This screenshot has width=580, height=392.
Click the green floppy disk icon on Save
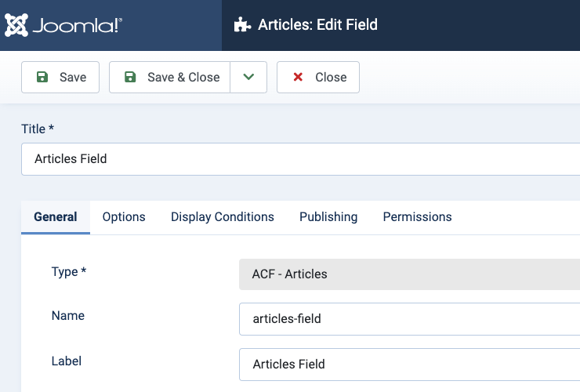(x=42, y=77)
